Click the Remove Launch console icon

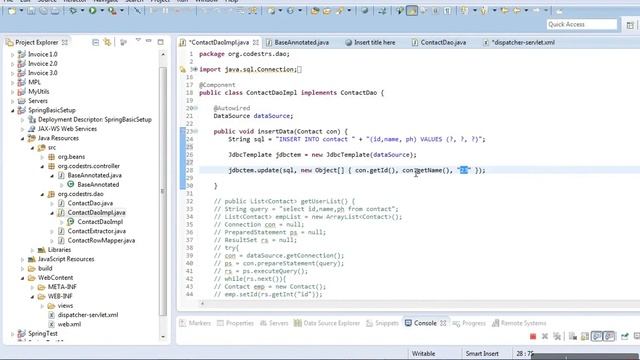(545, 336)
